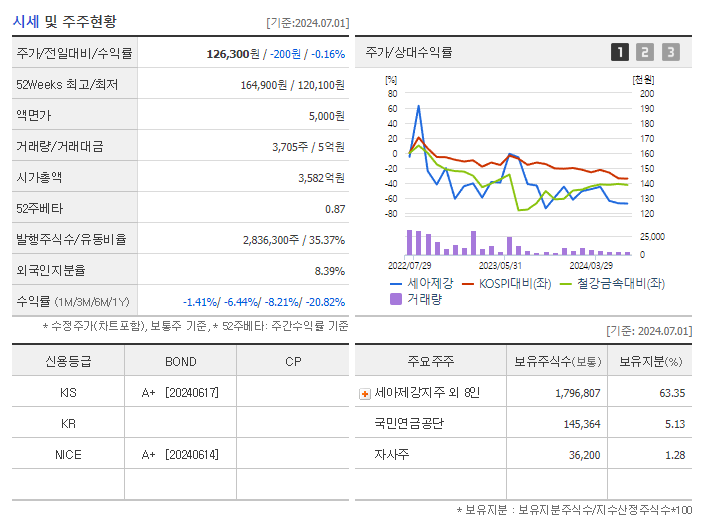Viewport: 702px width, 525px height.
Task: Click the 1Y return -20.82%
Action: (325, 302)
